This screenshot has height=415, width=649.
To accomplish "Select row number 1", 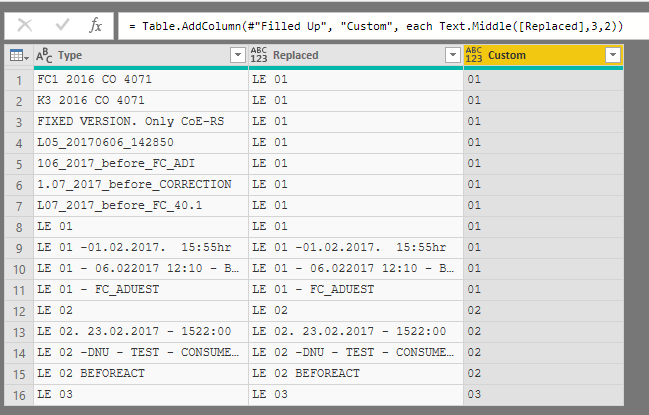I will 19,80.
